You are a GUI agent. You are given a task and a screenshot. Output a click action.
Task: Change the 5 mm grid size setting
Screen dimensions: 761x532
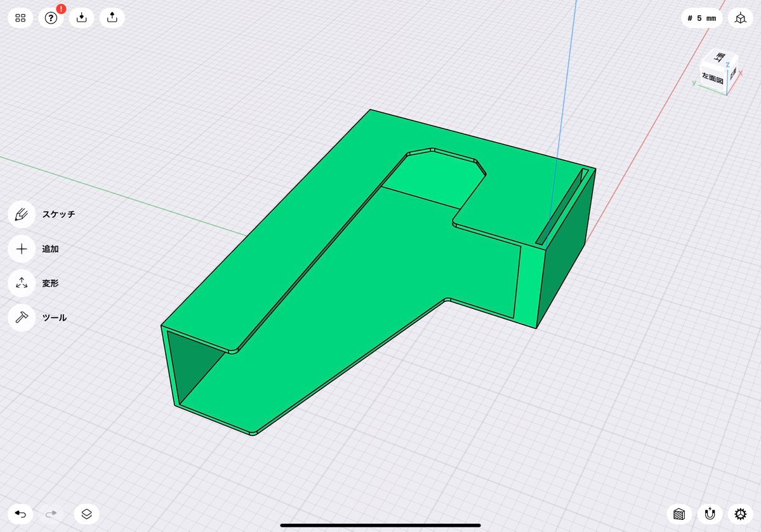(x=702, y=18)
